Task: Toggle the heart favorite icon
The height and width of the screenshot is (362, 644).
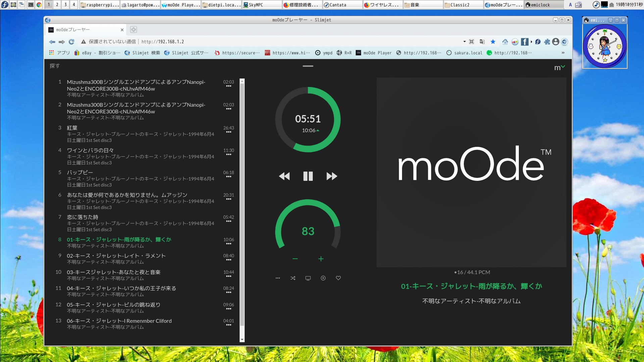Action: click(338, 278)
